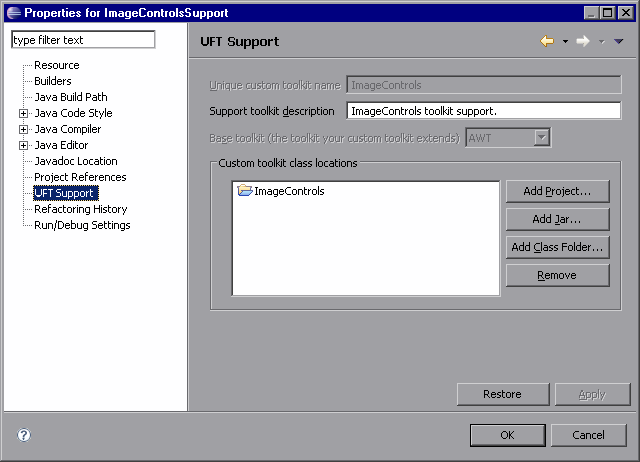Expand the Java Code Style node
This screenshot has width=640, height=462.
pyautogui.click(x=24, y=113)
